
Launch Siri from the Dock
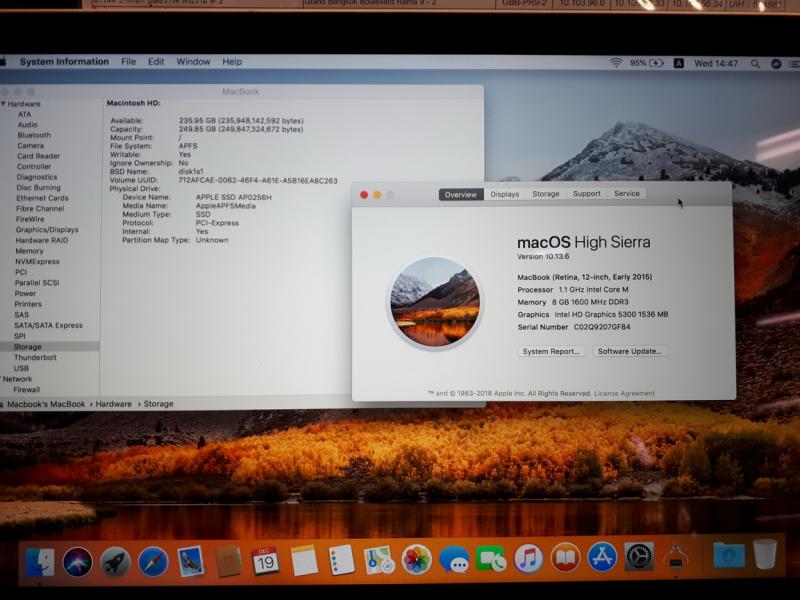click(x=78, y=561)
